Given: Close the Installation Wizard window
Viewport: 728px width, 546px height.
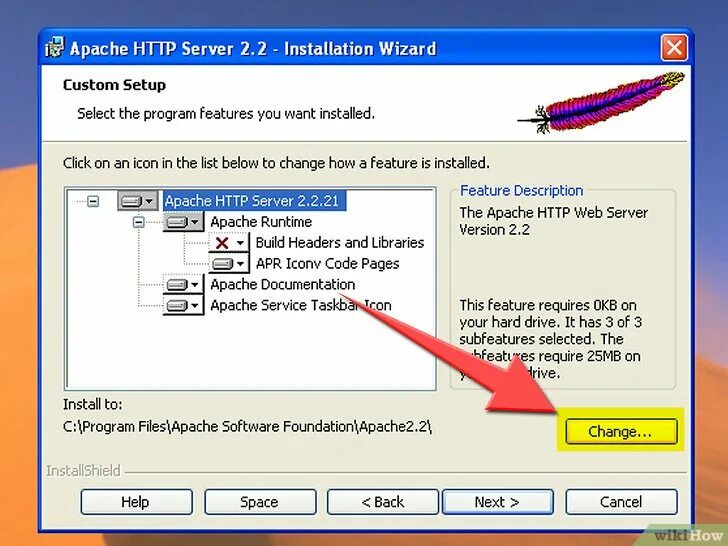Looking at the screenshot, I should point(674,47).
